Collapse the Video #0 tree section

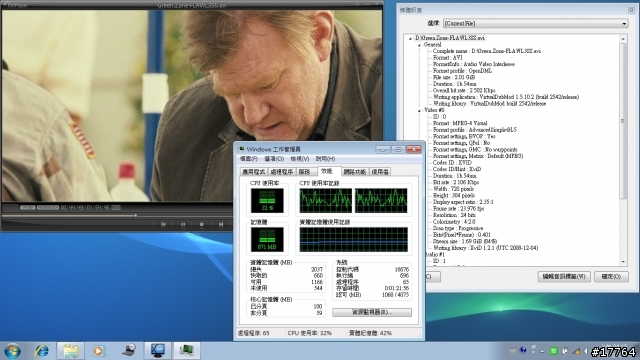pos(419,111)
